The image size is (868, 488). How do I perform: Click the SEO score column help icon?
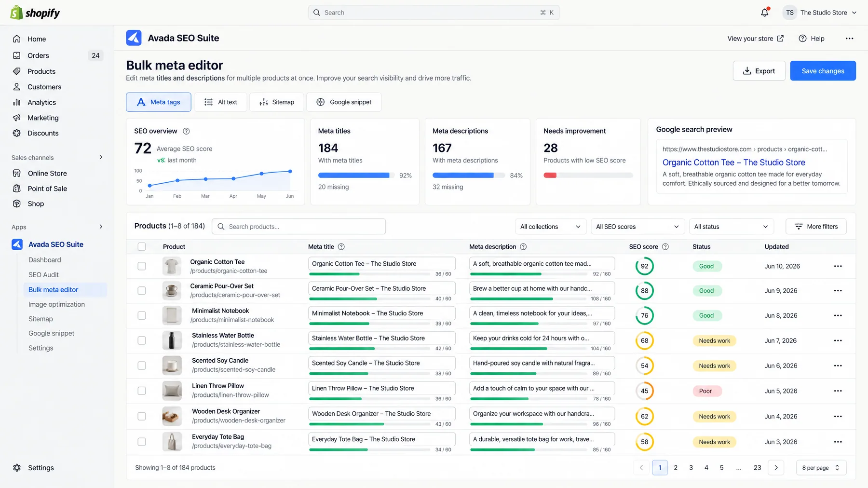pos(665,247)
